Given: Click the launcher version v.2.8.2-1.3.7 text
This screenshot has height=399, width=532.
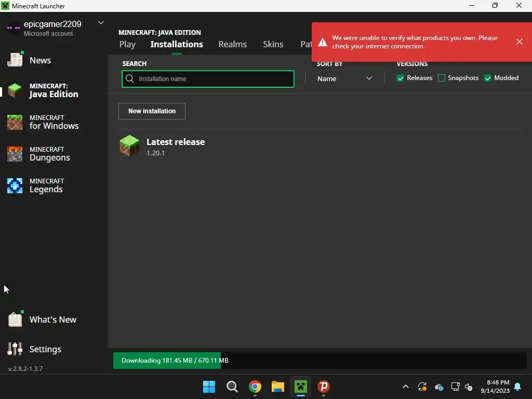Looking at the screenshot, I should point(25,368).
